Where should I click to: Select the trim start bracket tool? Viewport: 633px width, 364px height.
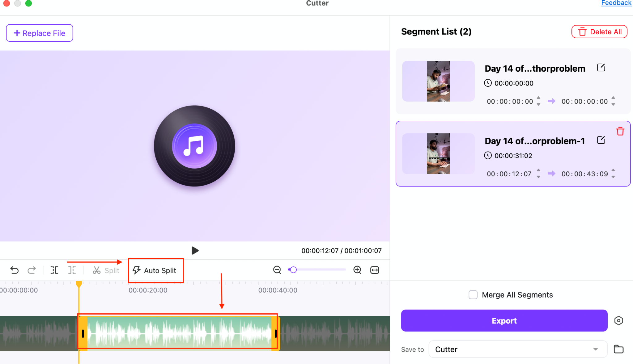pos(54,270)
